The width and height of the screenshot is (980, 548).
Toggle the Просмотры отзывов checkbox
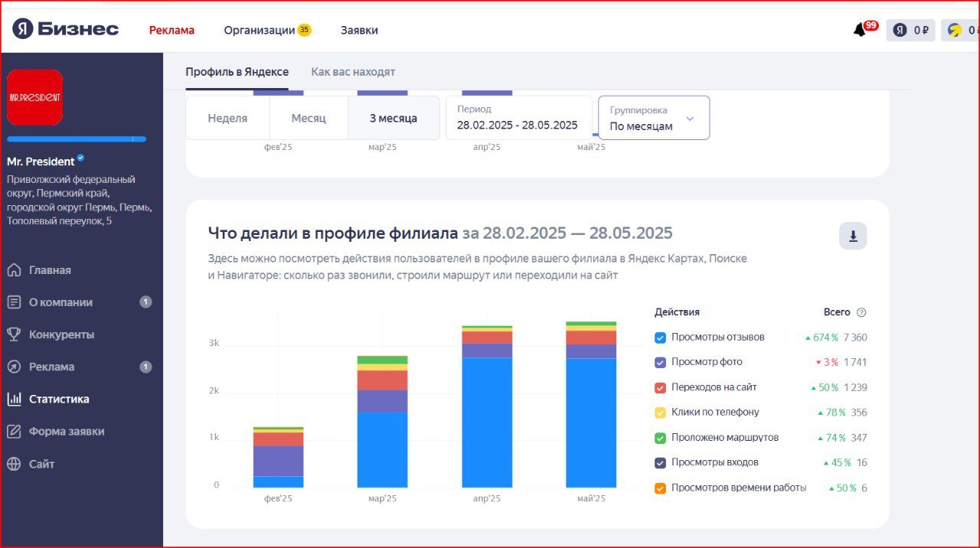click(x=660, y=338)
